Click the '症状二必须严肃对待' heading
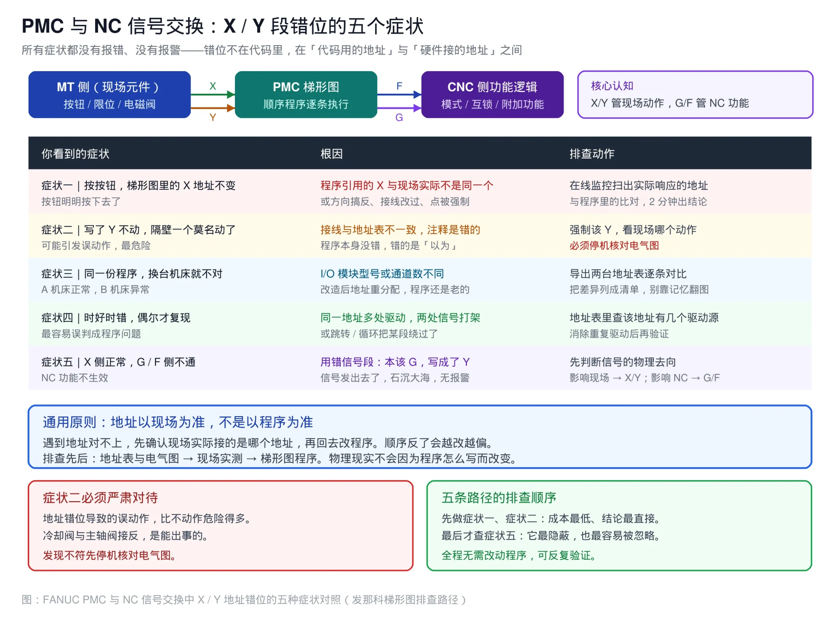840x626 pixels. (x=100, y=497)
